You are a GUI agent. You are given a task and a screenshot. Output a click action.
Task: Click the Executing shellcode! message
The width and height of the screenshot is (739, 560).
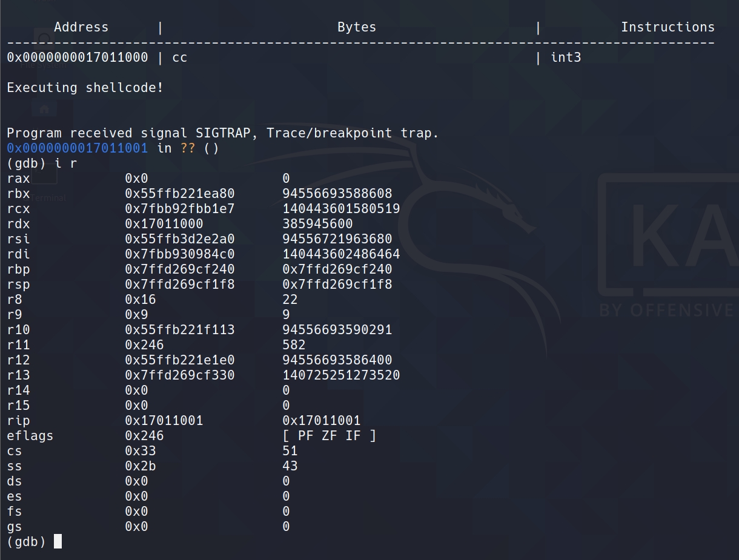click(x=85, y=88)
